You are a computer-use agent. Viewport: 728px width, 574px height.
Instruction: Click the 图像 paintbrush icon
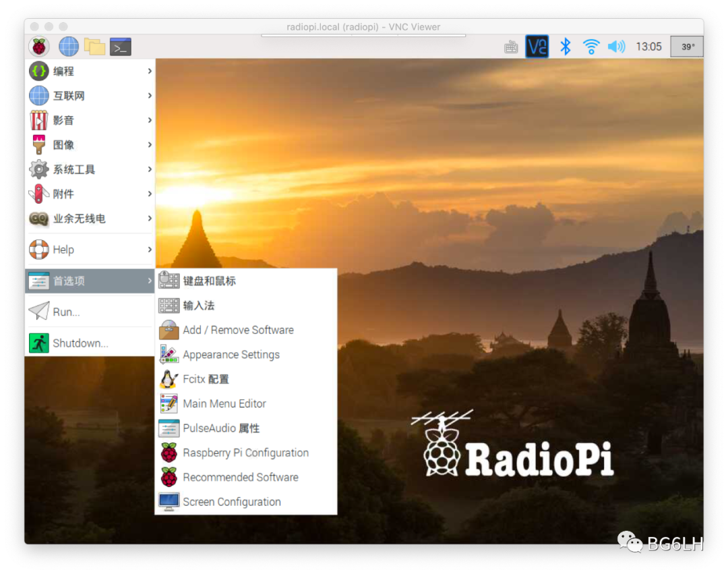pyautogui.click(x=39, y=145)
